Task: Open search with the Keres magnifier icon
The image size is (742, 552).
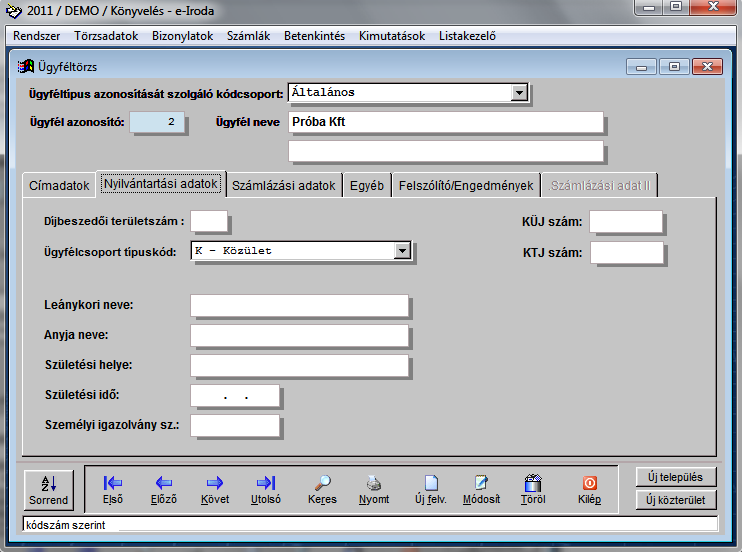Action: pyautogui.click(x=322, y=483)
